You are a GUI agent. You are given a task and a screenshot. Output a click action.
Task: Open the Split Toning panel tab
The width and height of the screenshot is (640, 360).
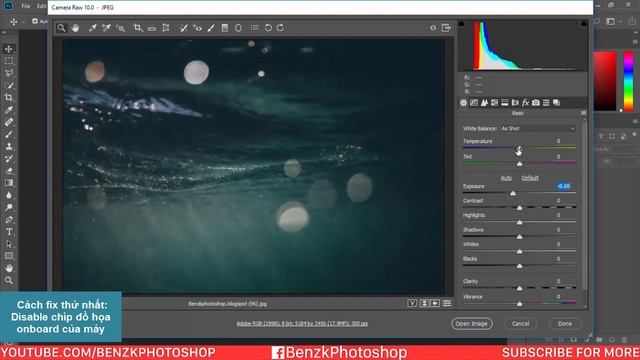[x=505, y=103]
